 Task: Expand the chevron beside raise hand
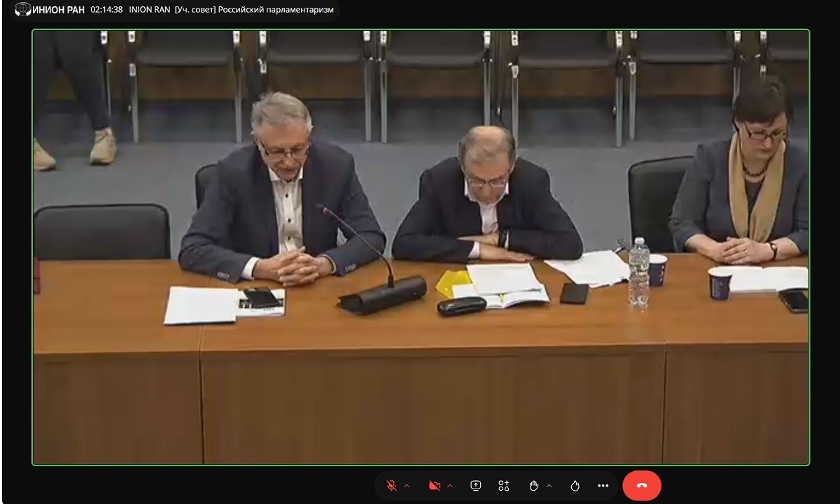tap(549, 486)
